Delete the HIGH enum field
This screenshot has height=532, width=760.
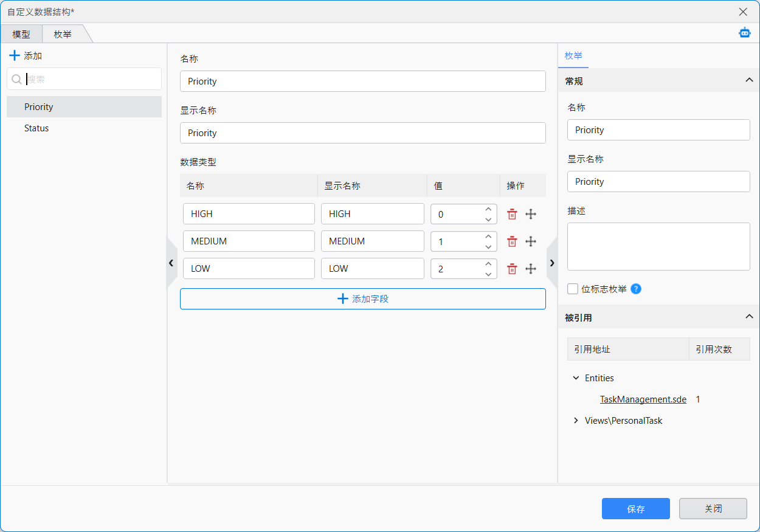point(512,214)
